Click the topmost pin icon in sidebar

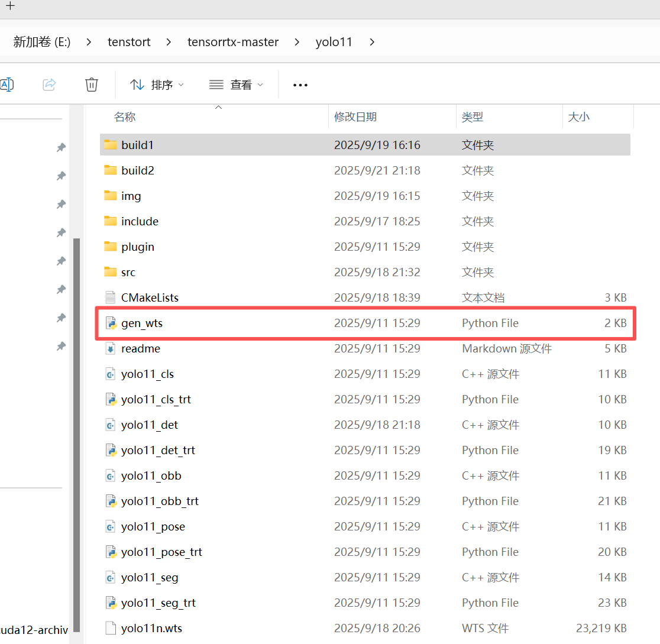62,147
